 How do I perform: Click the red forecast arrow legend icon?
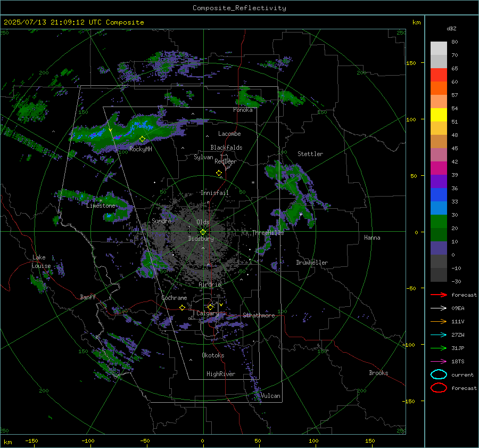pos(439,295)
